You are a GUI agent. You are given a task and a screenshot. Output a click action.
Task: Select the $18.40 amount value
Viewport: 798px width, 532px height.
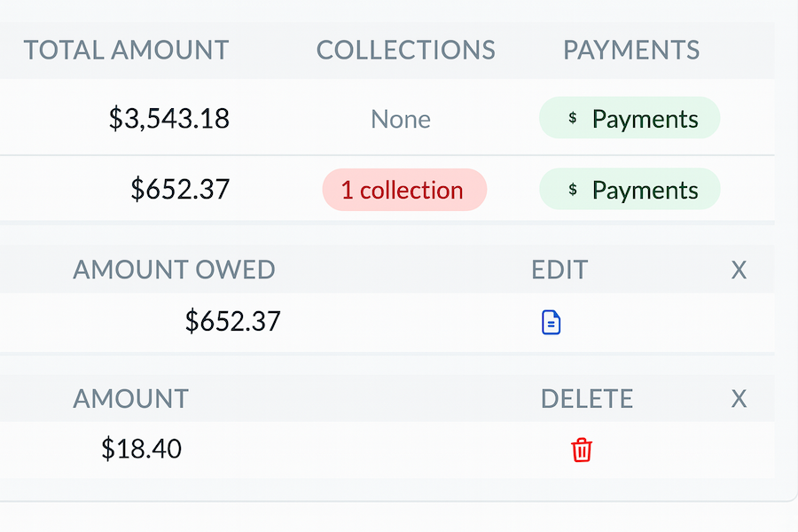(x=142, y=449)
